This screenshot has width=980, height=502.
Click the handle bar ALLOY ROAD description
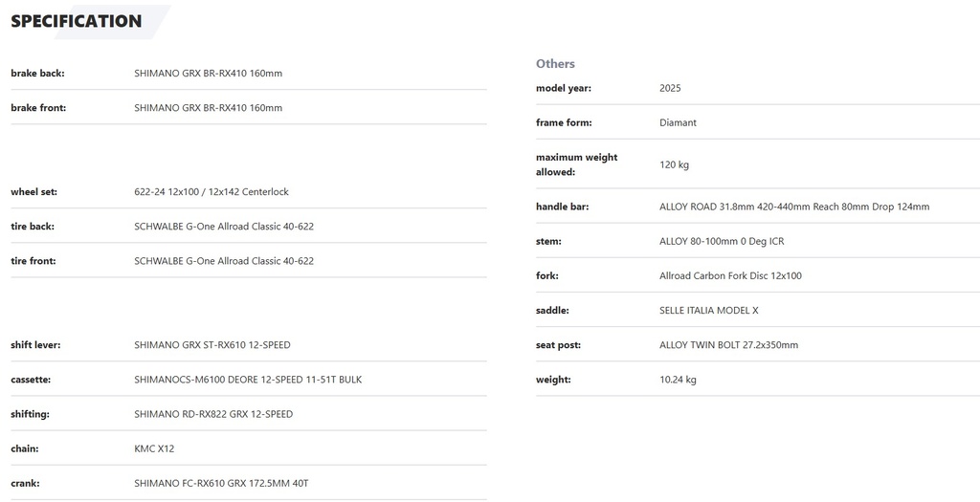[794, 207]
